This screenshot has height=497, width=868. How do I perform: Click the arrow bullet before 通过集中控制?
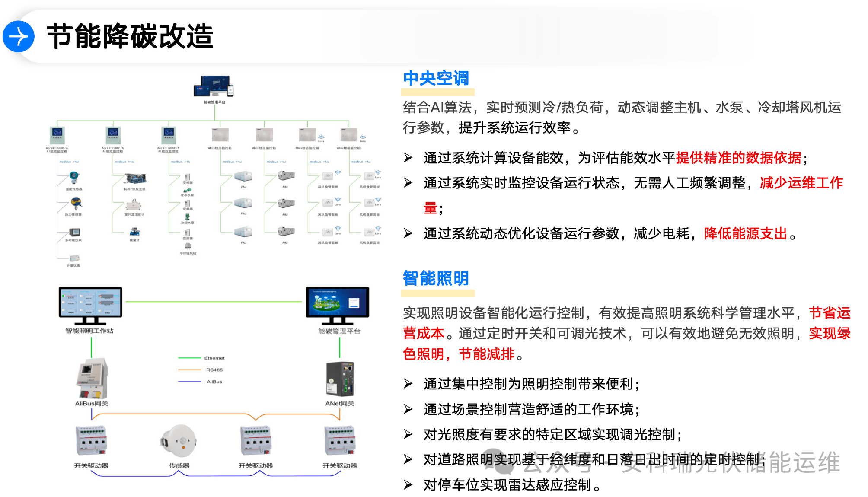tap(408, 383)
